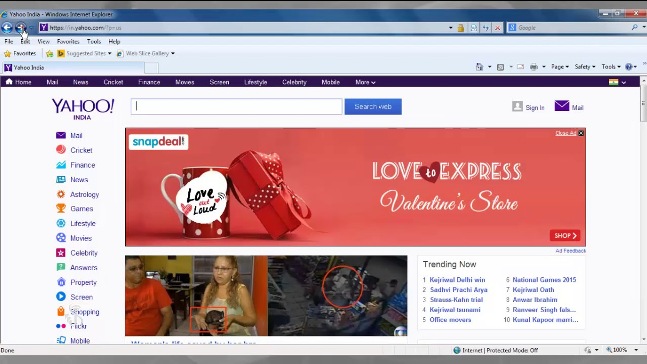Close the Snapdeal ad with X box

click(x=581, y=133)
